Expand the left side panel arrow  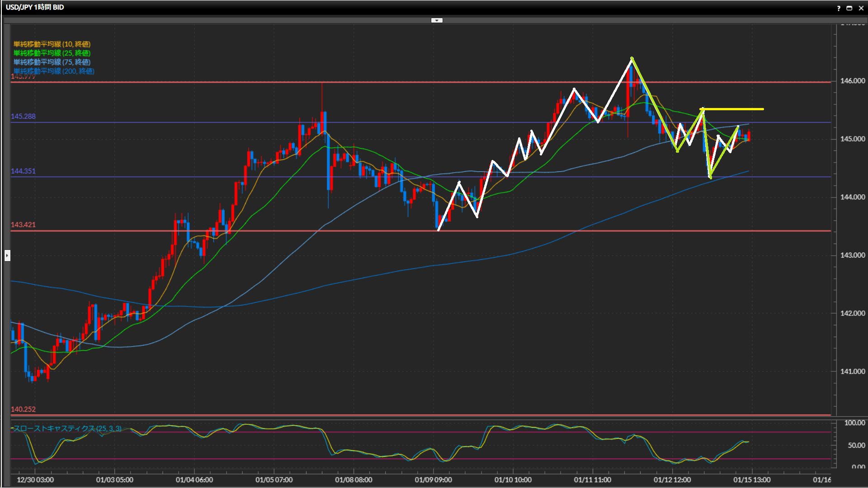coord(7,256)
